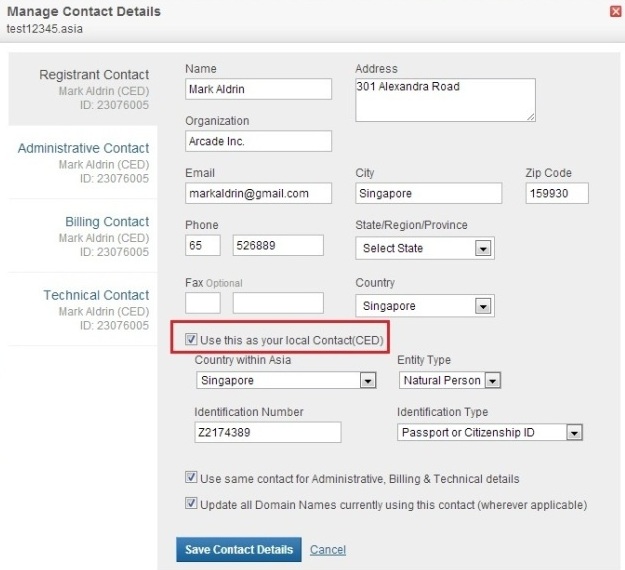Change Entity Type from Natural Person
The height and width of the screenshot is (570, 625).
pyautogui.click(x=450, y=380)
